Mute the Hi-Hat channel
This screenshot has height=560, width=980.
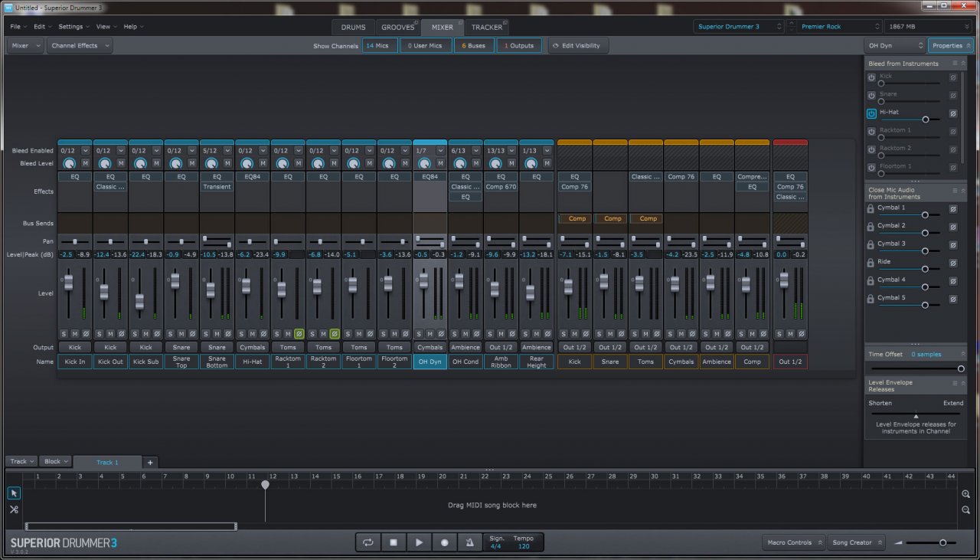pos(252,334)
